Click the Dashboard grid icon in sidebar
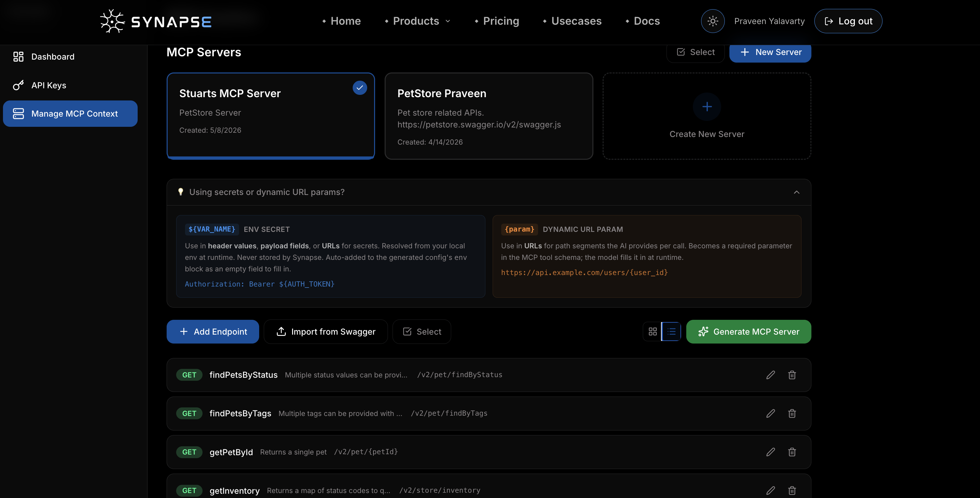 coord(18,57)
